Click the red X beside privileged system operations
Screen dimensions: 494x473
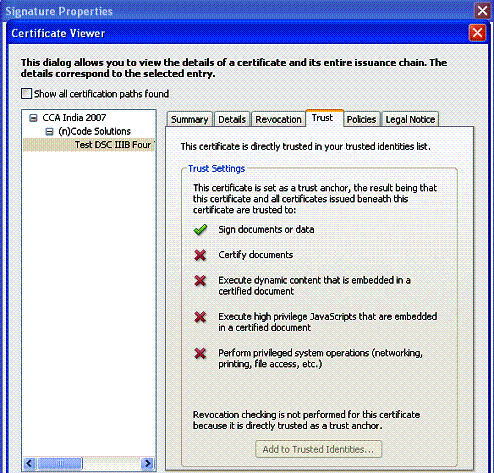click(200, 353)
